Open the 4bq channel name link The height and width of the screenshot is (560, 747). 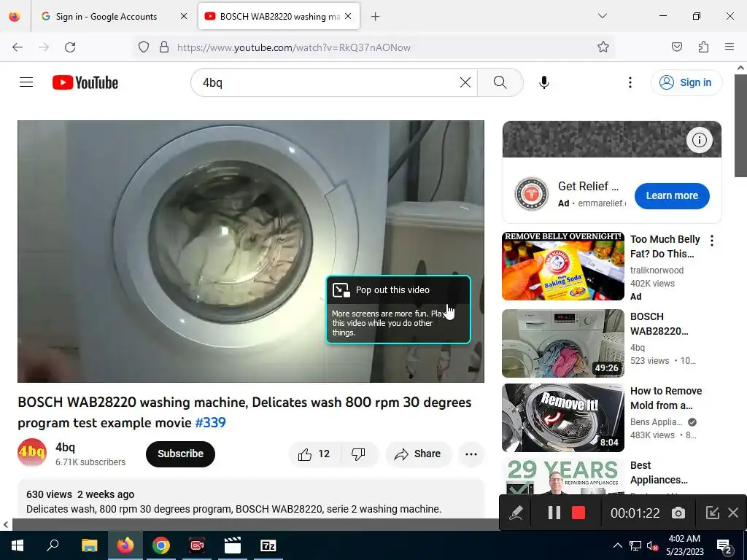[65, 447]
